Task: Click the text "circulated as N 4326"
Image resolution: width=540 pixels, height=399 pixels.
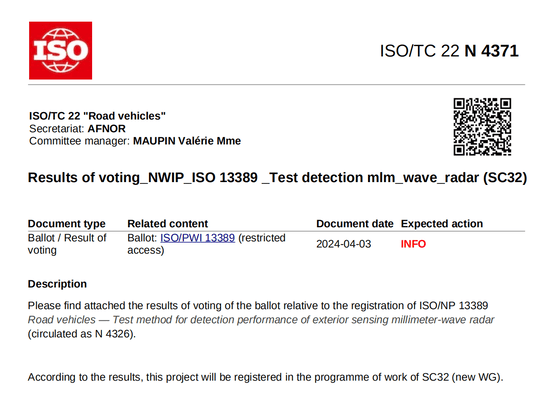Action: click(82, 334)
